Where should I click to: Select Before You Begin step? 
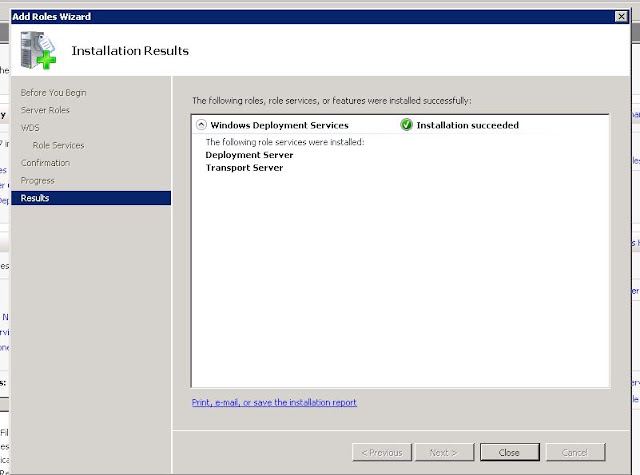coord(53,93)
